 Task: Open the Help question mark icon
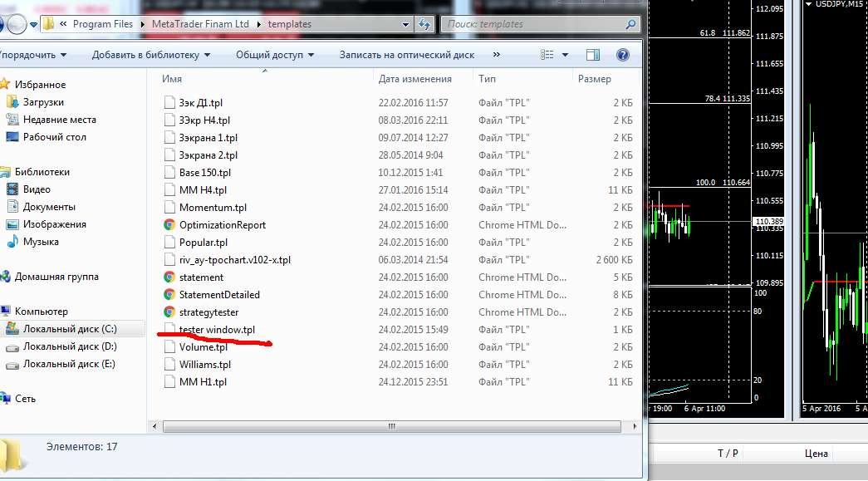coord(623,54)
